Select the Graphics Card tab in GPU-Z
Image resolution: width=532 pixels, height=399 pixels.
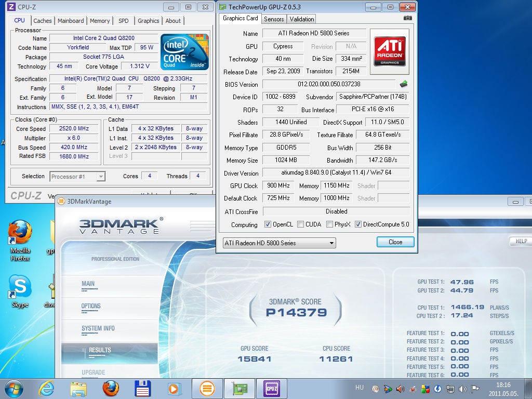(240, 18)
